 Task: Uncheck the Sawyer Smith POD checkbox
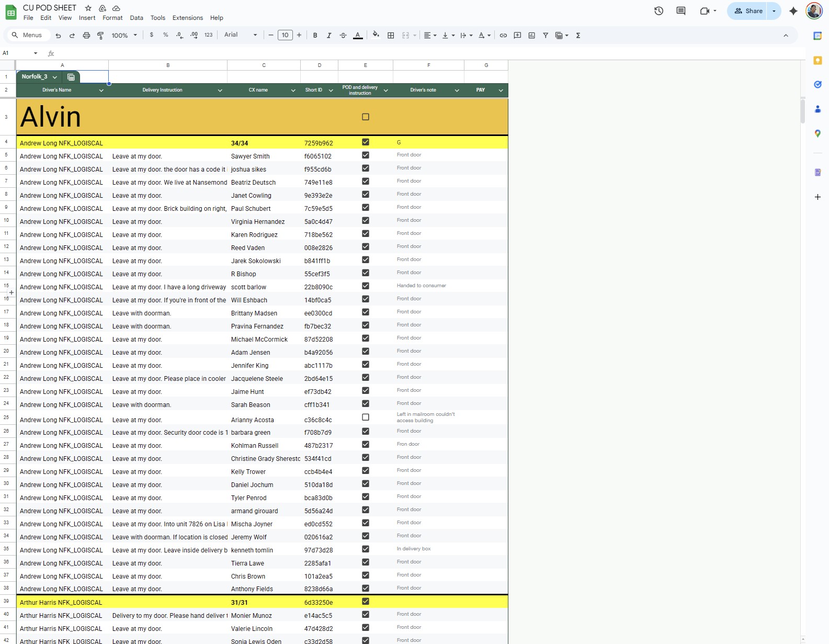tap(366, 155)
